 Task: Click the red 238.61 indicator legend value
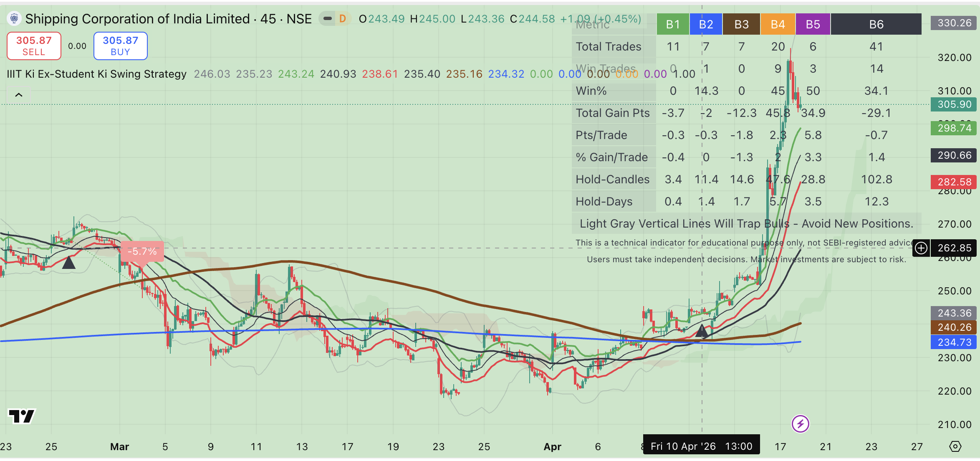(x=380, y=74)
